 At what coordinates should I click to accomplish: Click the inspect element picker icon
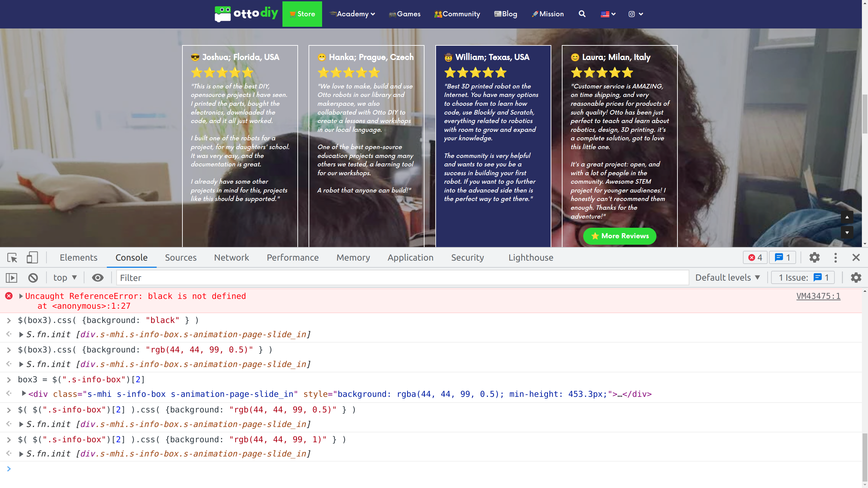(12, 258)
